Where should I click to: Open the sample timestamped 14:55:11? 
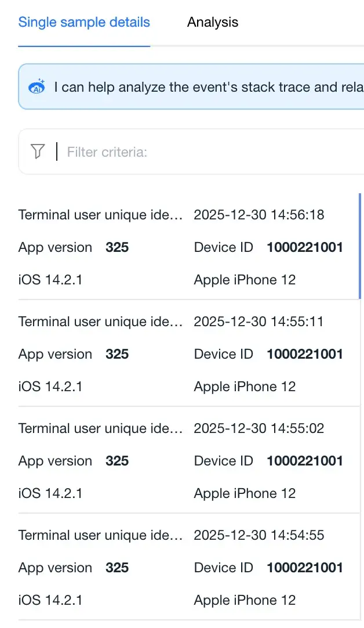(259, 322)
